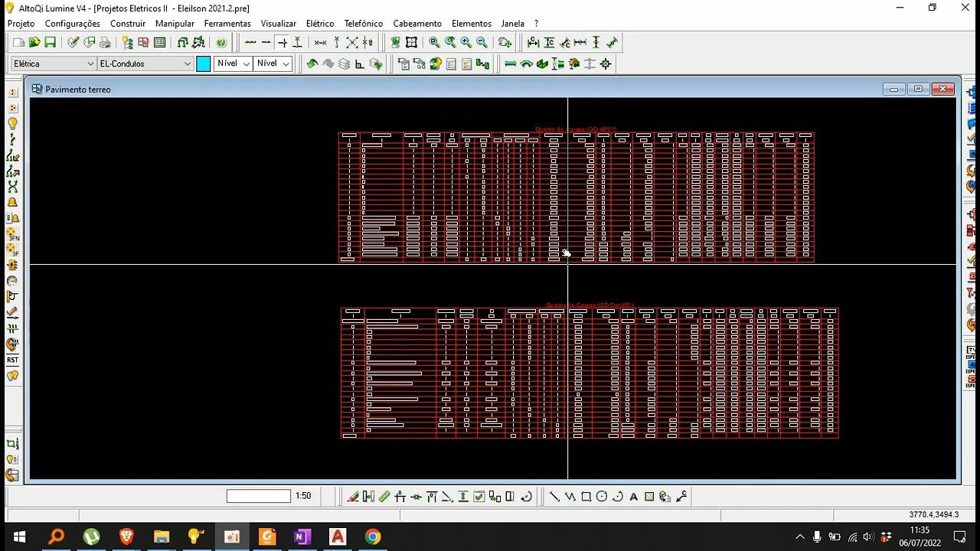
Task: Select the polyline drawing tool
Action: click(x=570, y=496)
